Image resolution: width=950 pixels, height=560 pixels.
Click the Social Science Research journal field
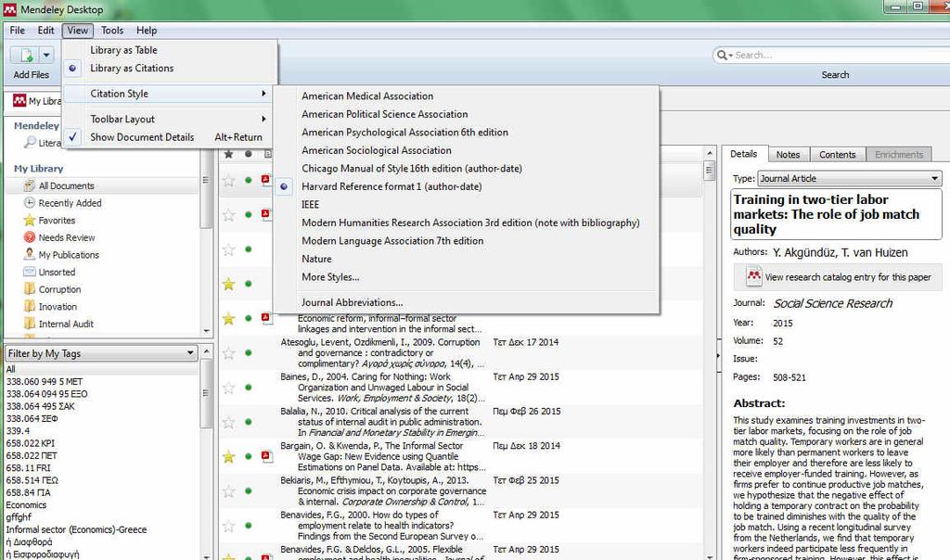pos(832,303)
